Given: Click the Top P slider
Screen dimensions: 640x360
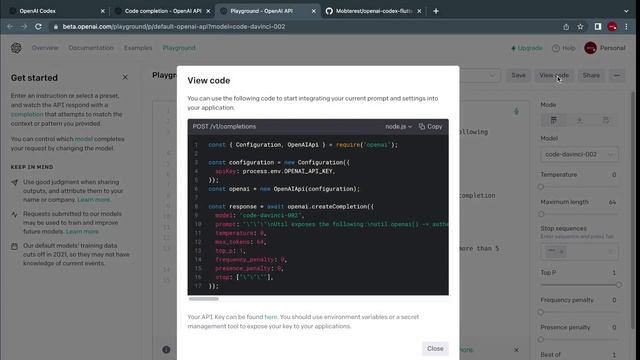Looking at the screenshot, I should [x=580, y=284].
